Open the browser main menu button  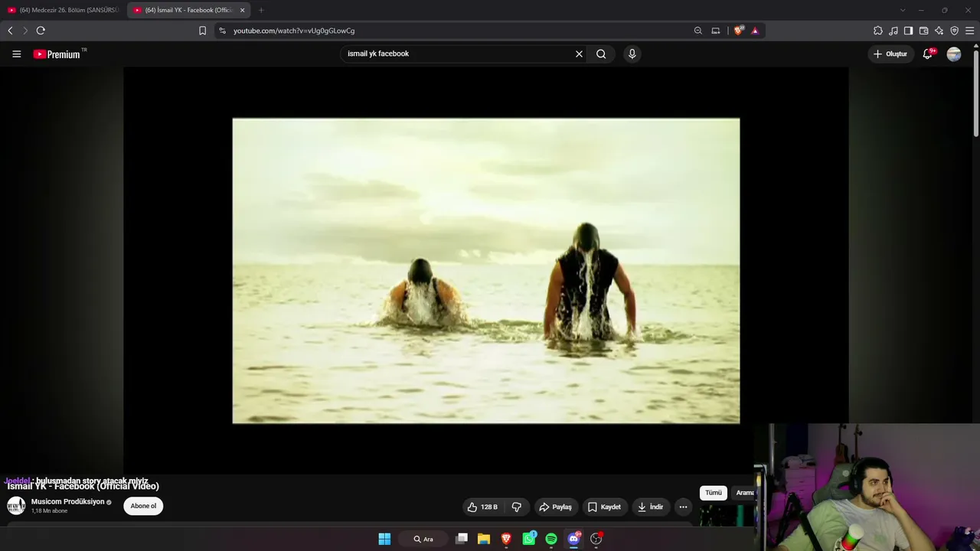[x=969, y=31]
